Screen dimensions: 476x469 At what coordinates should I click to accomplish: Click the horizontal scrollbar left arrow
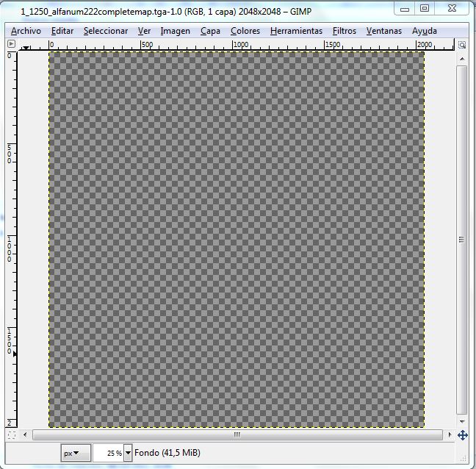tap(24, 435)
